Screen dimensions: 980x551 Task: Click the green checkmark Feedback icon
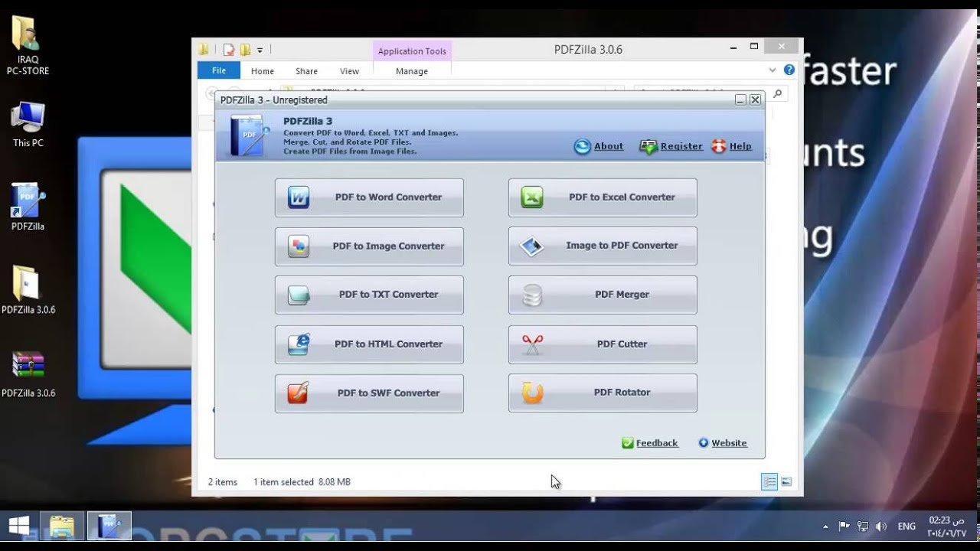pos(628,443)
